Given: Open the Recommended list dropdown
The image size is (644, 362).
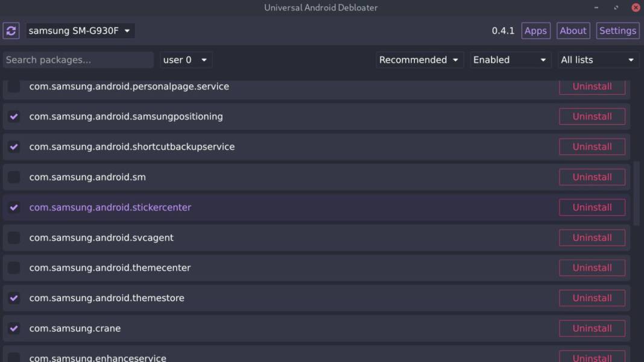Looking at the screenshot, I should [x=419, y=60].
